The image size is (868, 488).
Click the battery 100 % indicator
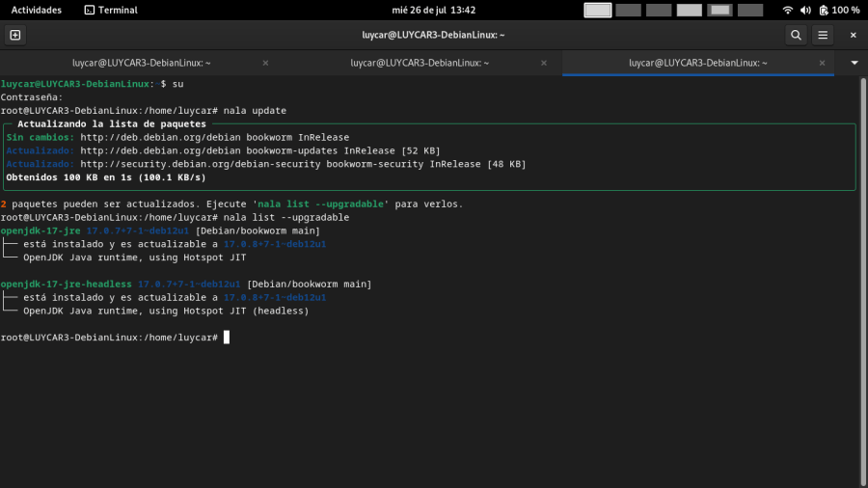[839, 10]
